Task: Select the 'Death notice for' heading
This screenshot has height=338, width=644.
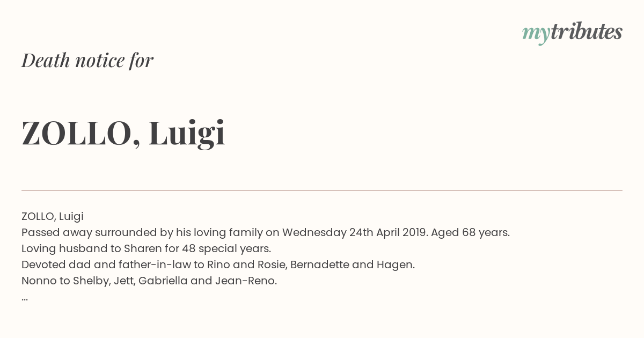Action: tap(87, 61)
